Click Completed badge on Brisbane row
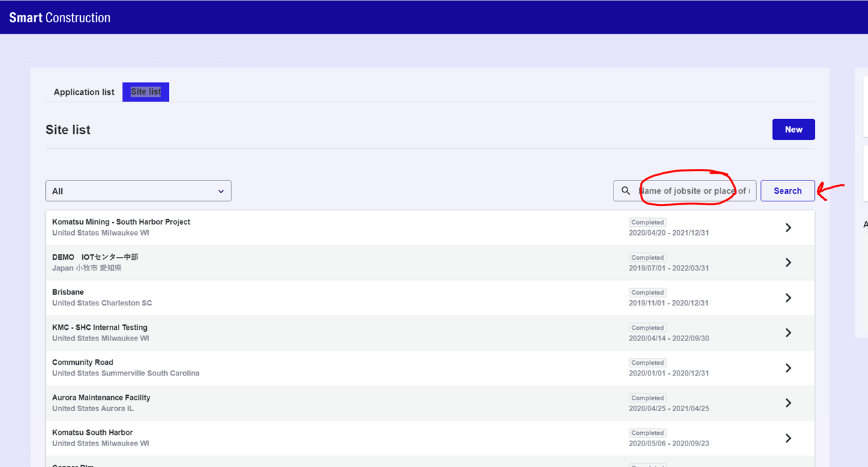This screenshot has height=467, width=868. pyautogui.click(x=648, y=293)
